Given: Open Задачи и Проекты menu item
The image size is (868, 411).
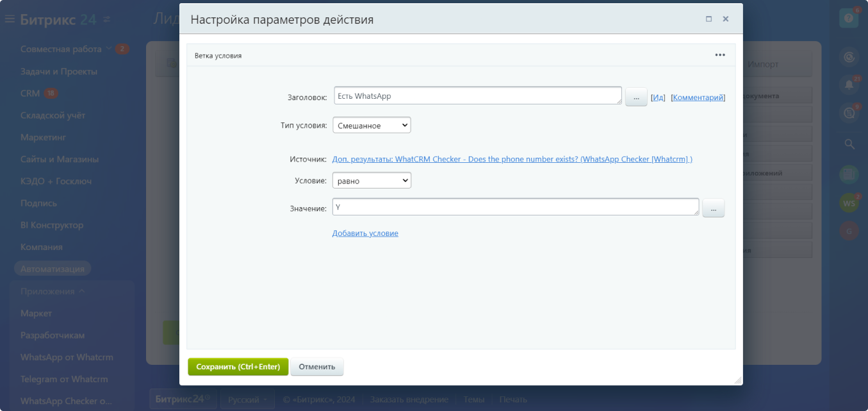Looking at the screenshot, I should coord(58,71).
